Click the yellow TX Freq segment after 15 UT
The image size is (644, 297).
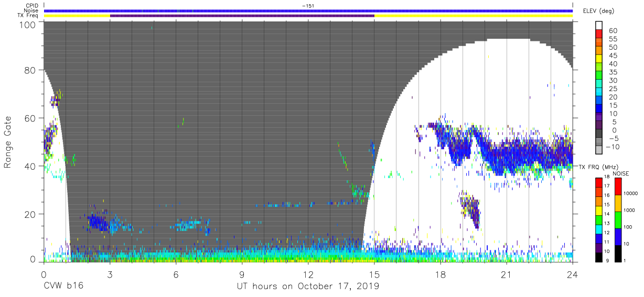(474, 16)
